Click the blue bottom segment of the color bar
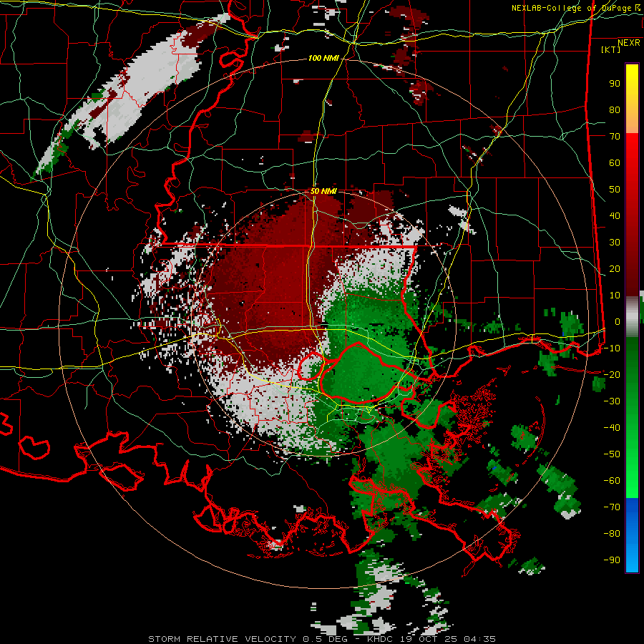 tap(632, 535)
